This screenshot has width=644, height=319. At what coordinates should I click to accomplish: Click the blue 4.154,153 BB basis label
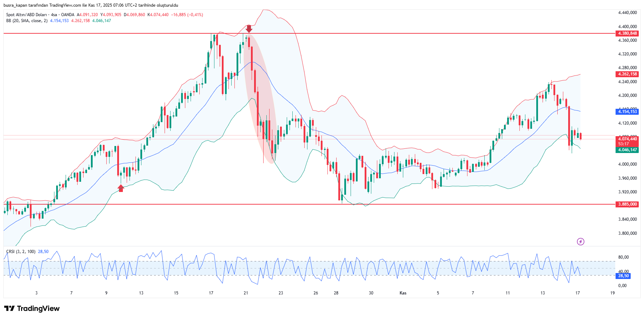[628, 112]
